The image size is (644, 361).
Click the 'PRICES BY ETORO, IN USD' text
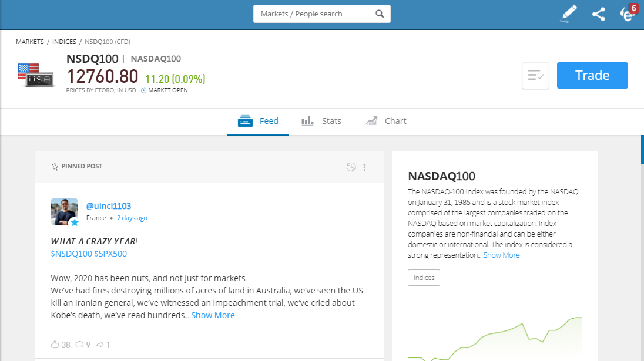pos(101,90)
